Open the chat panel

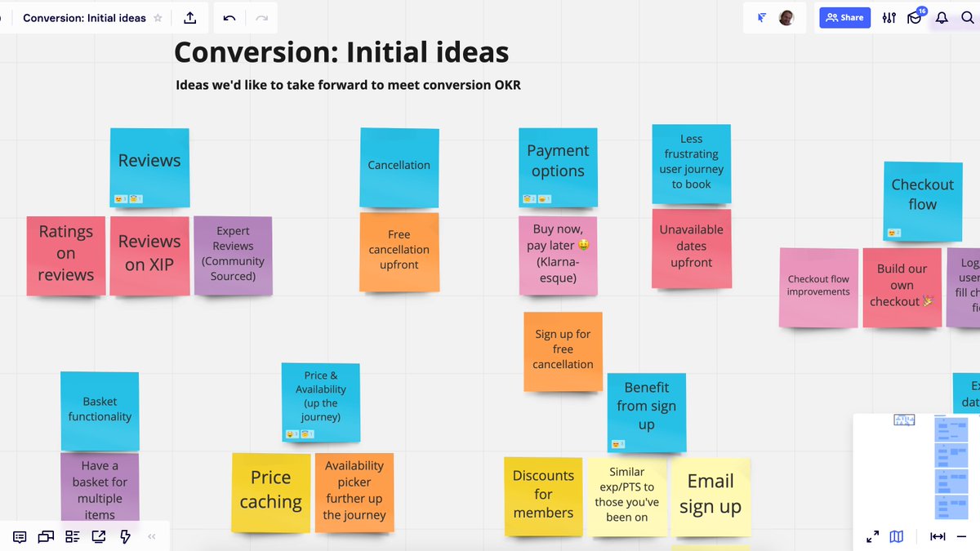(x=46, y=536)
